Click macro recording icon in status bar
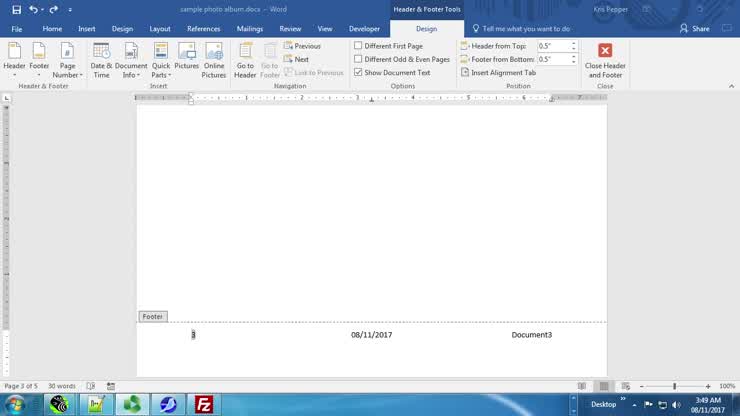This screenshot has width=740, height=416. click(111, 386)
